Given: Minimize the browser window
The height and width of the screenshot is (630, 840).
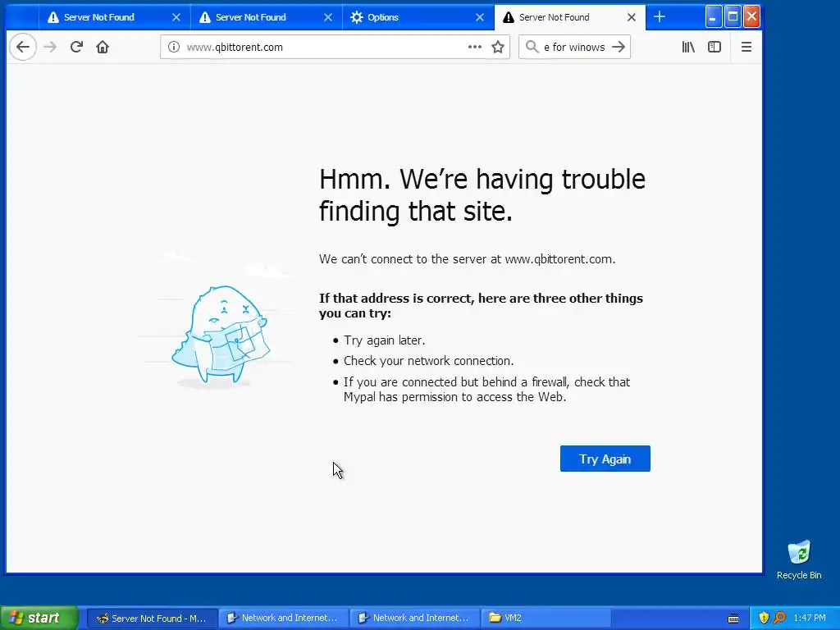Looking at the screenshot, I should (x=713, y=17).
